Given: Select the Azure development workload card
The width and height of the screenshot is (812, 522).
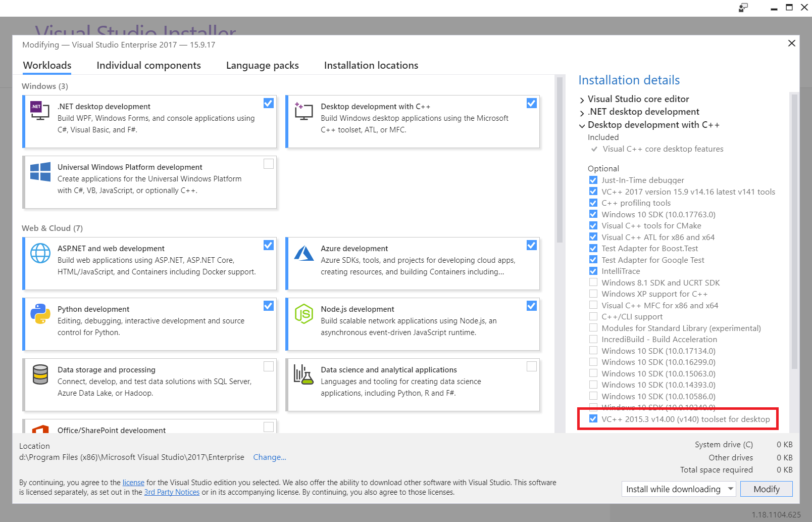Looking at the screenshot, I should coord(413,263).
